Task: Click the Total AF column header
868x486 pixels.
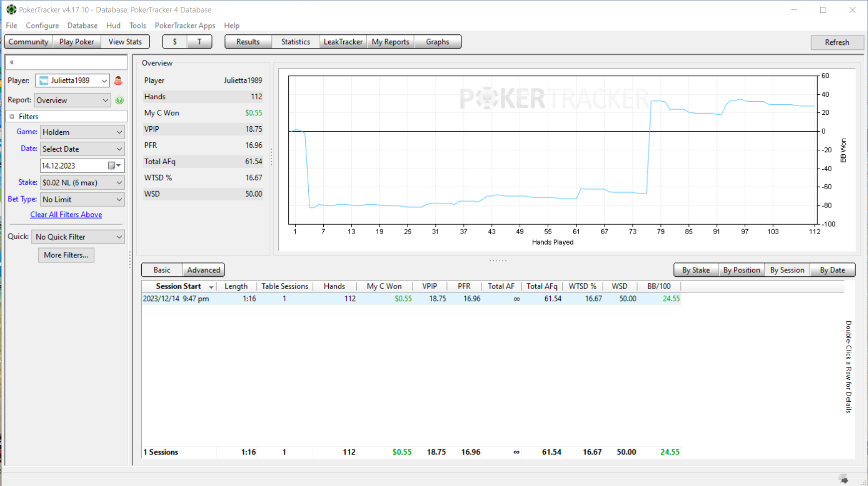Action: point(501,286)
